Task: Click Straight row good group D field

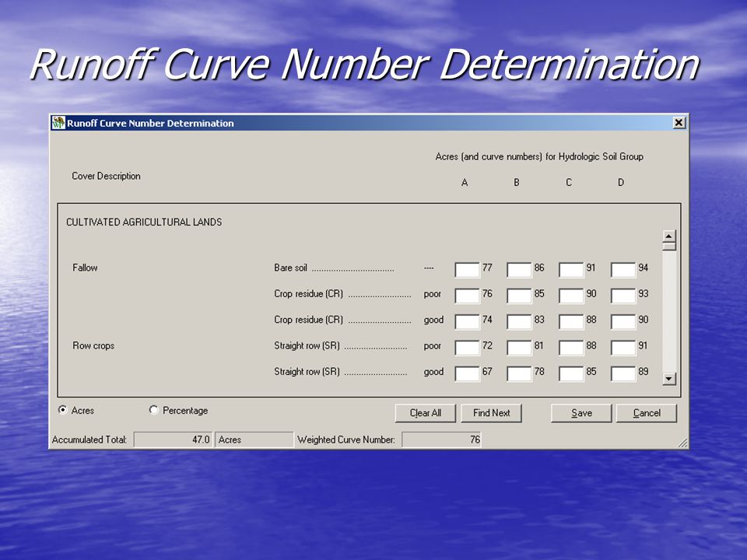Action: (x=623, y=373)
